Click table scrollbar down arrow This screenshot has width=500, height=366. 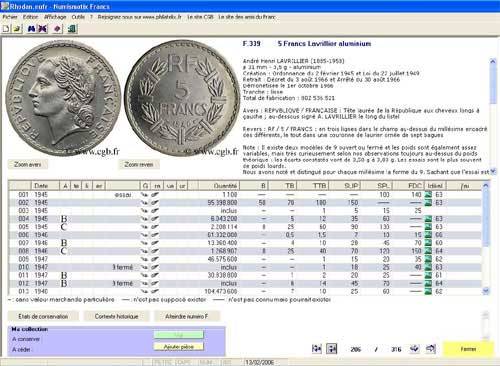(x=486, y=291)
